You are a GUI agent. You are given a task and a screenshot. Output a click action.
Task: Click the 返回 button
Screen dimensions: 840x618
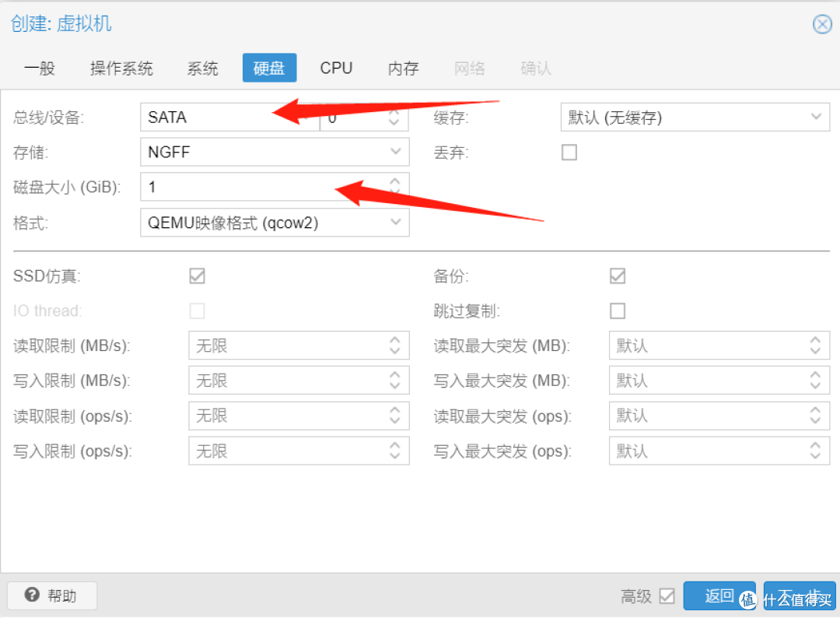tap(719, 595)
